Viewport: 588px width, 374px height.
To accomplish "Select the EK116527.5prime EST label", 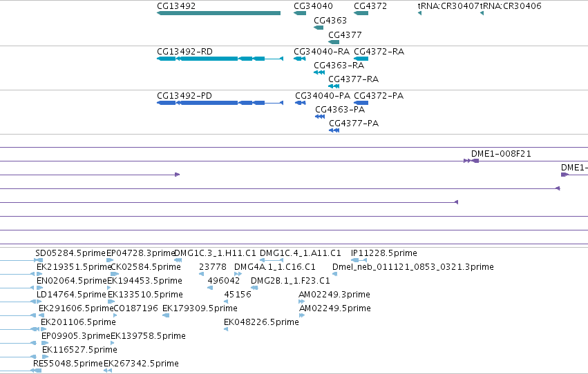I will pyautogui.click(x=79, y=351).
